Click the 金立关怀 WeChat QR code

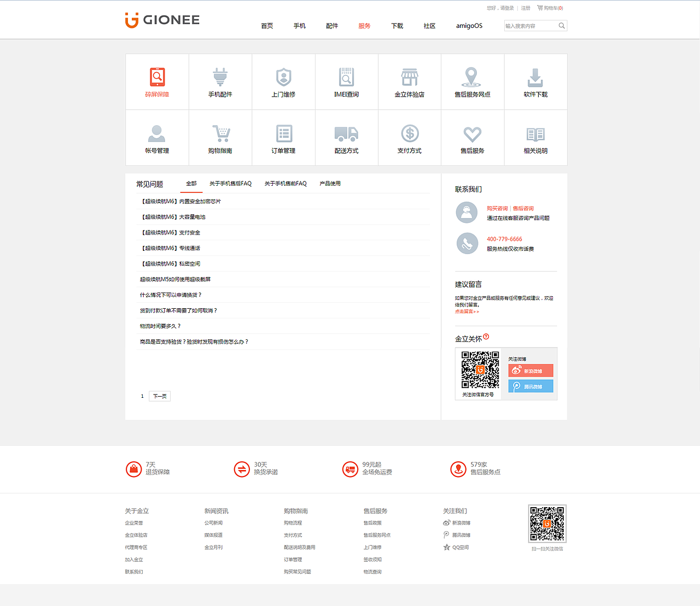[x=480, y=370]
